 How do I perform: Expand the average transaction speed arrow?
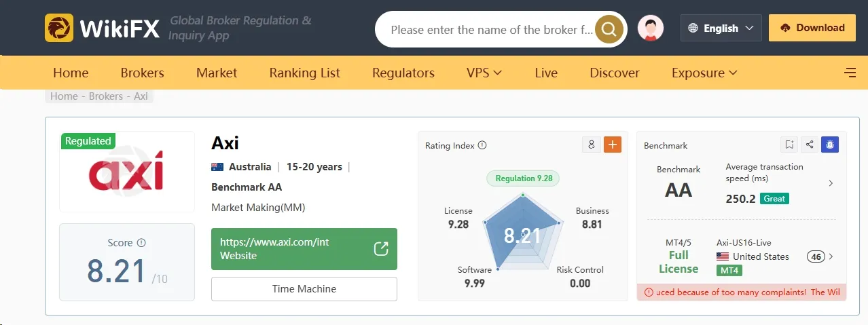(x=831, y=183)
